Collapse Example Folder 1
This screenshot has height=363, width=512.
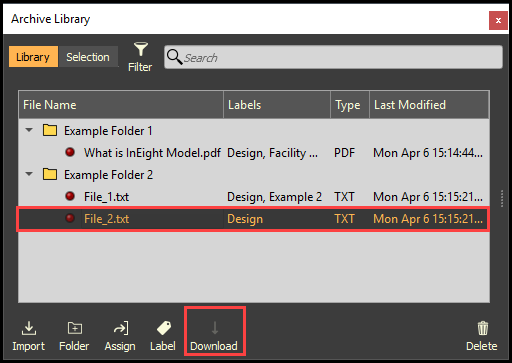[x=29, y=130]
